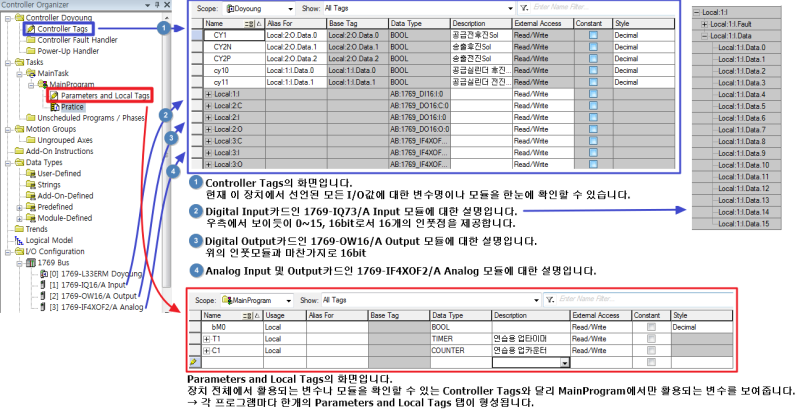The height and width of the screenshot is (410, 800).
Task: Select Trends folder in organizer
Action: (x=37, y=229)
